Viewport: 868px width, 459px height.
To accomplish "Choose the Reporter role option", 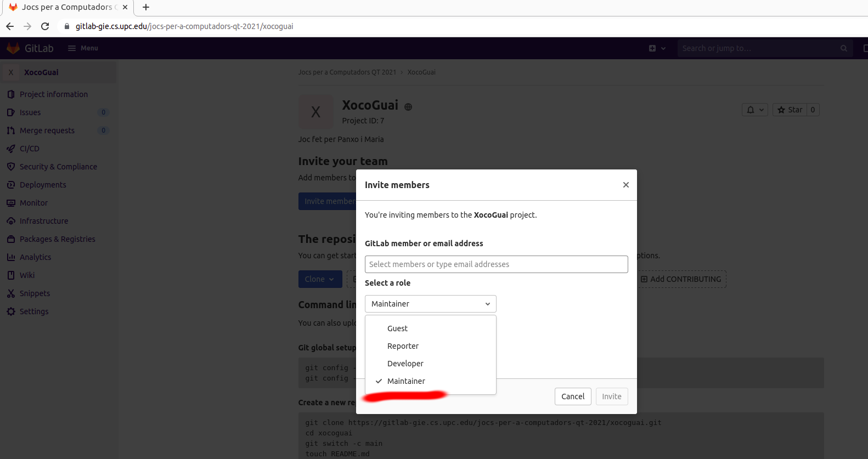I will tap(431, 346).
